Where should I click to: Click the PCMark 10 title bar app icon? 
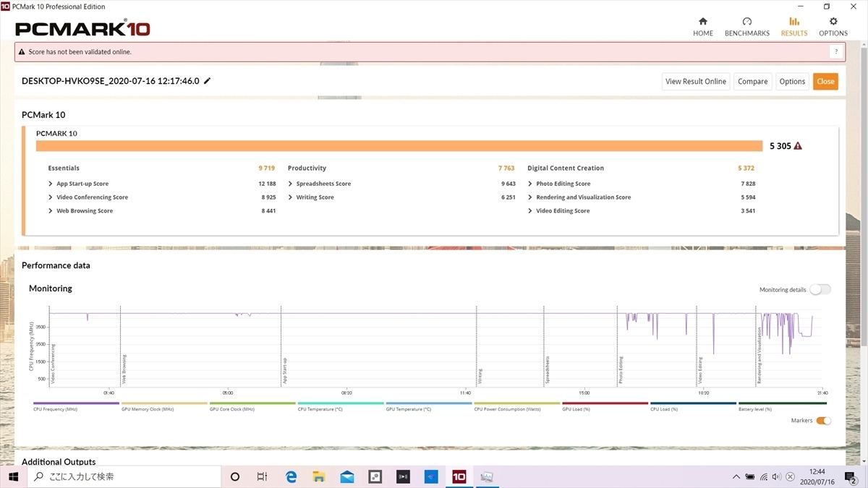(6, 6)
